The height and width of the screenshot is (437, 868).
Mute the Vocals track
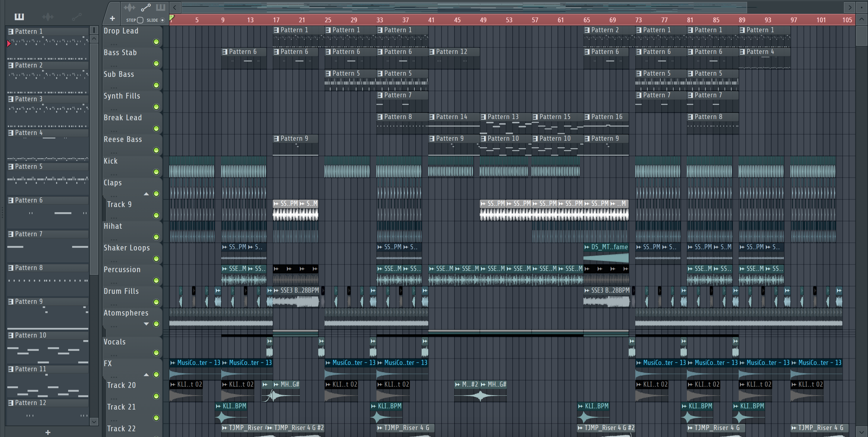156,353
